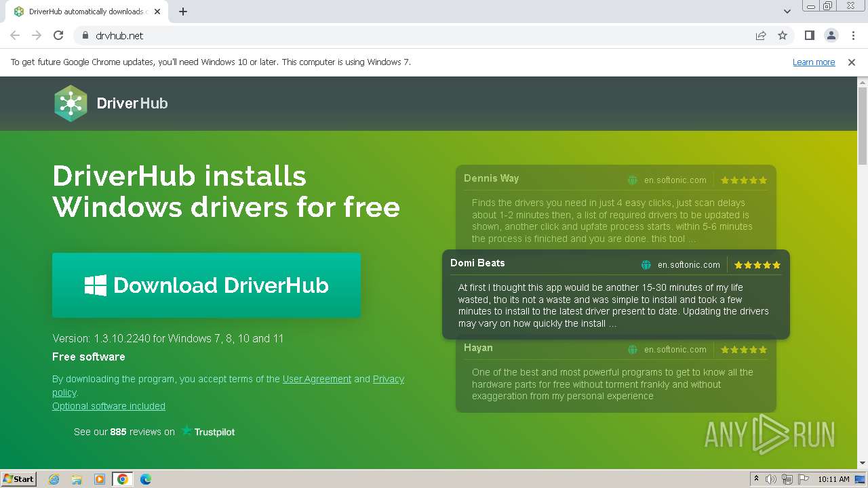Image resolution: width=868 pixels, height=488 pixels.
Task: Open Optional software included link
Action: [108, 406]
